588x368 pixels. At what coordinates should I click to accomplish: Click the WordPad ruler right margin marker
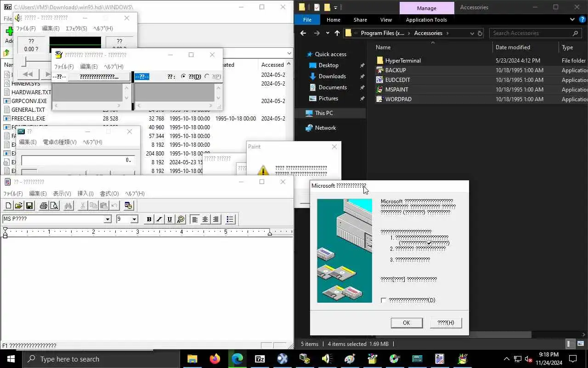[x=270, y=233]
